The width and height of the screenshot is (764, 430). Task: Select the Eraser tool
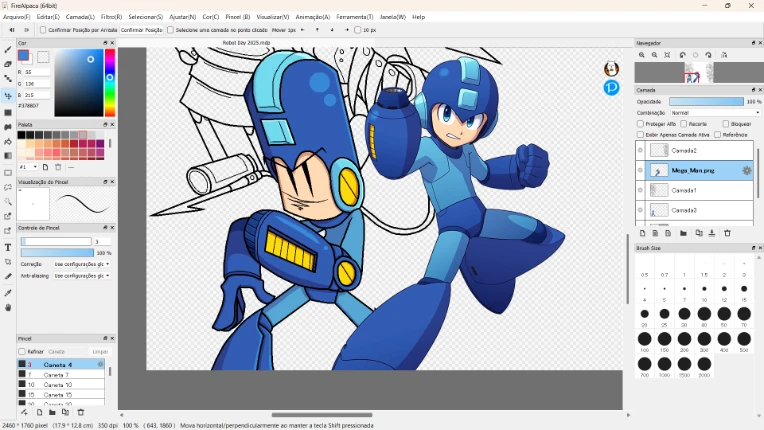pyautogui.click(x=8, y=64)
